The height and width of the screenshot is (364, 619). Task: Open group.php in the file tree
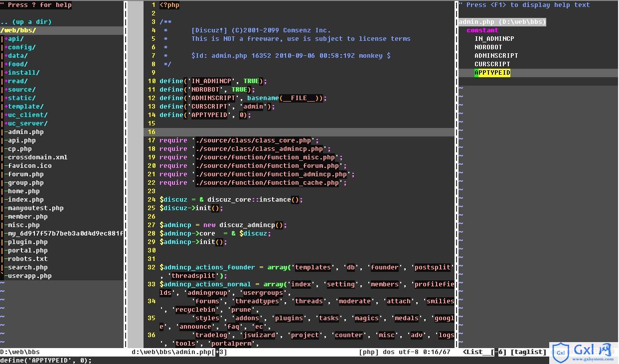pyautogui.click(x=26, y=183)
